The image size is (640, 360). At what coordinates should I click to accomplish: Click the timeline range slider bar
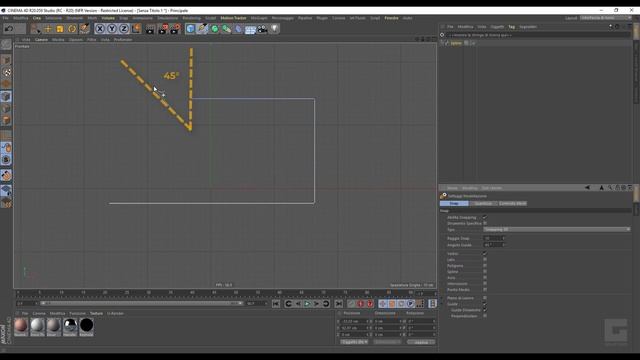coord(142,303)
